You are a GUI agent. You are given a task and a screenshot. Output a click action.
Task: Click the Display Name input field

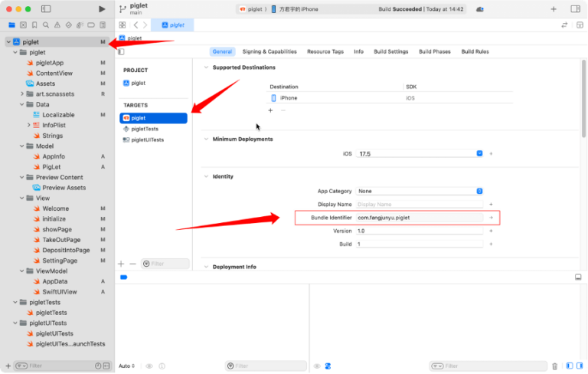pos(420,205)
